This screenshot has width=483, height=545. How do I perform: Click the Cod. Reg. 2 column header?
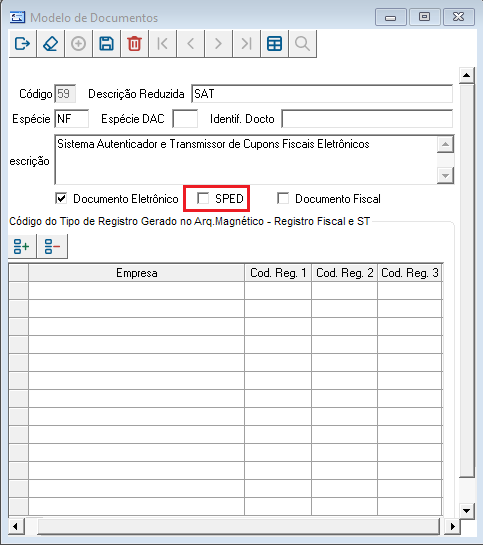tap(344, 273)
